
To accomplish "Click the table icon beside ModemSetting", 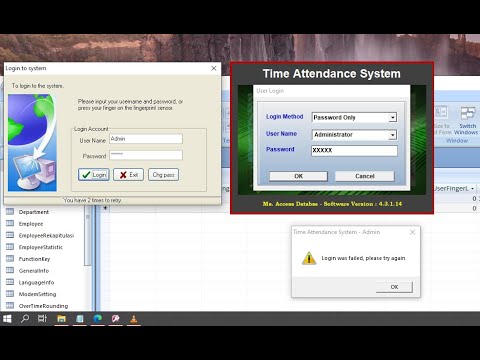I will coord(10,294).
